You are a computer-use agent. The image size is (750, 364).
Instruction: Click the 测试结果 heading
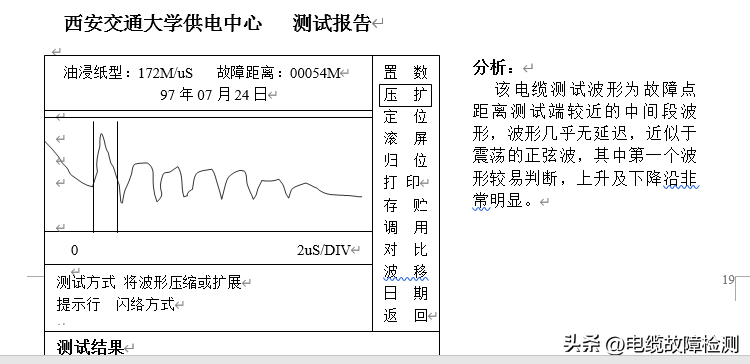(90, 347)
